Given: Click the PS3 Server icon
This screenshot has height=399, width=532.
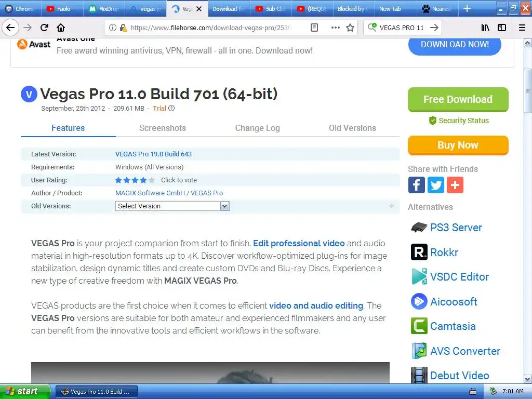Looking at the screenshot, I should point(419,228).
